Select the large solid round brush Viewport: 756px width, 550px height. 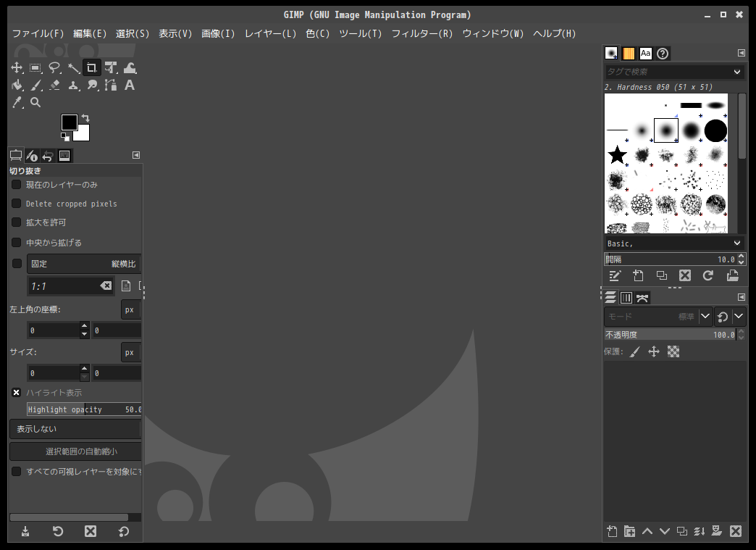click(715, 130)
